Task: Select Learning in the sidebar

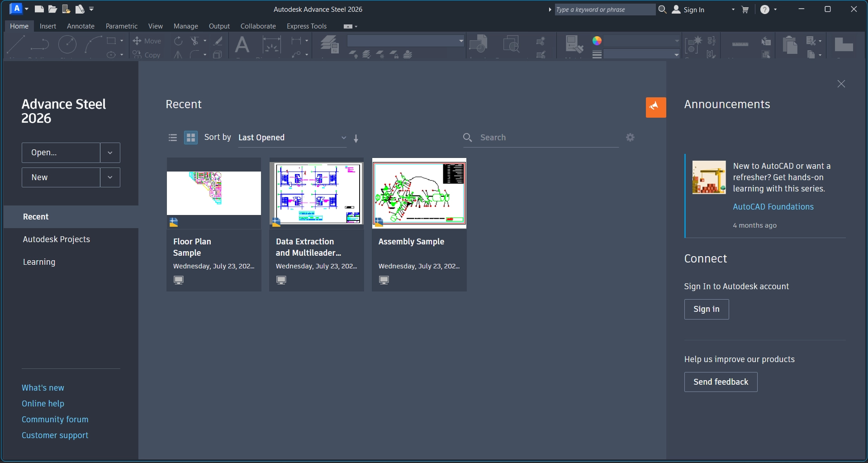Action: click(x=71, y=262)
